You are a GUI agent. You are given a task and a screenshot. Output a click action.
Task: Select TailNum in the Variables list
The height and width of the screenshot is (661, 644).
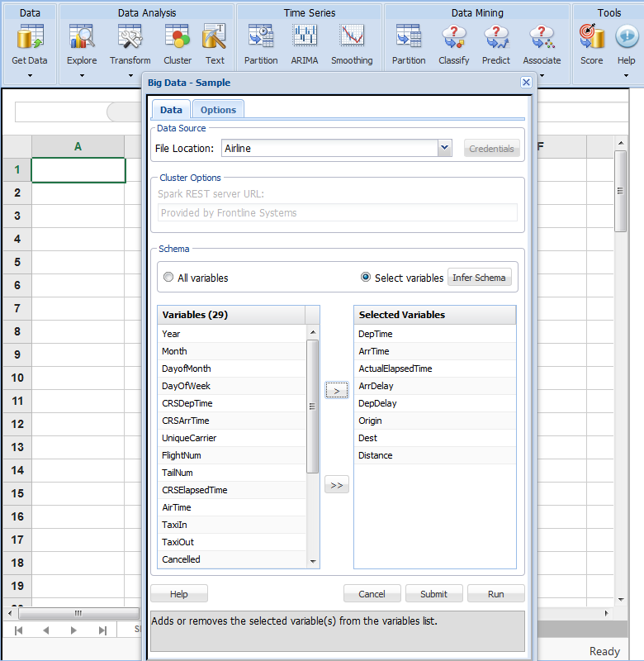tap(232, 472)
